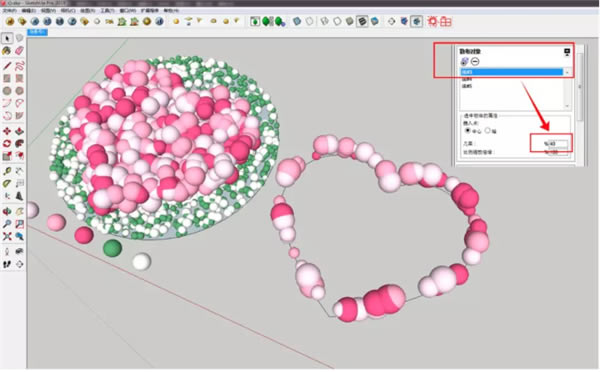
Task: Click the percentage input field marked by arrow
Action: (x=557, y=144)
